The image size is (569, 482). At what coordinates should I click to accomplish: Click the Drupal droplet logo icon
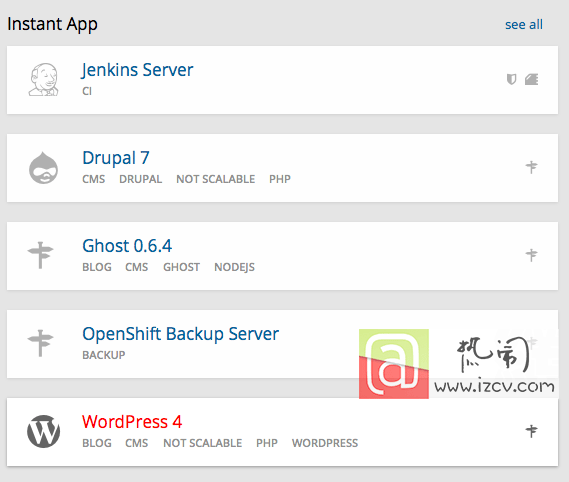(44, 168)
